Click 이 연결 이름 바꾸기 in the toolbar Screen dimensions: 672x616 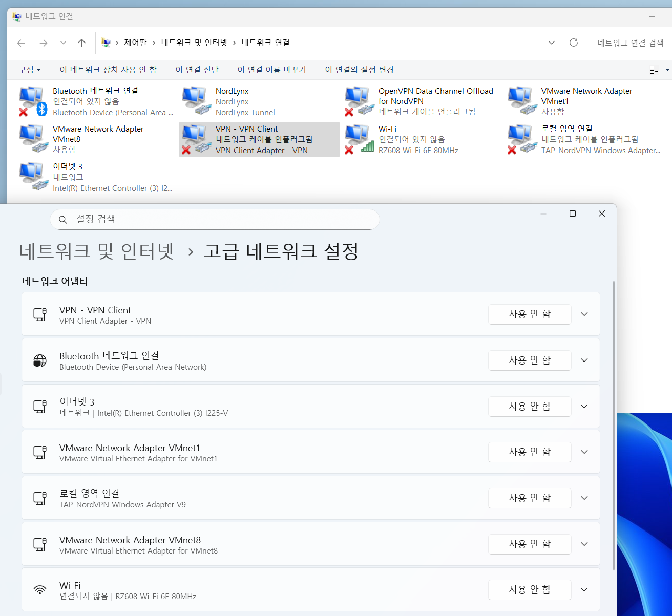click(271, 70)
